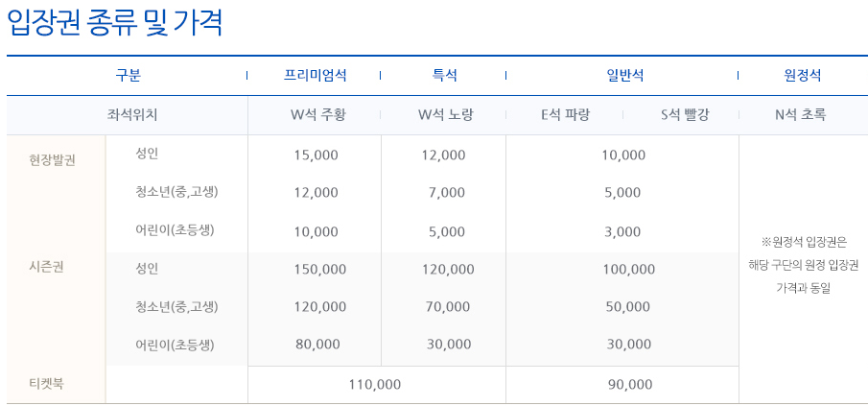
Task: Click the 110,000 ticket book price
Action: [x=374, y=384]
